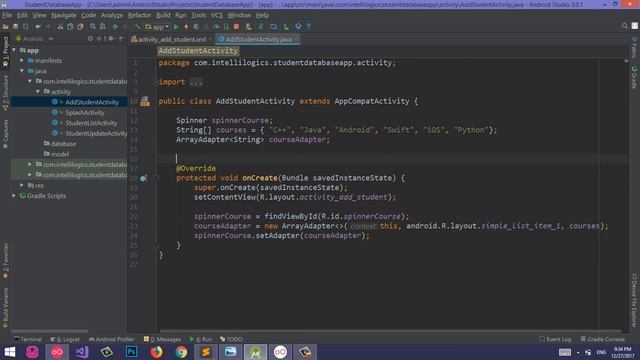The image size is (640, 360).
Task: Click the Undo toolbar icon
Action: [x=38, y=27]
